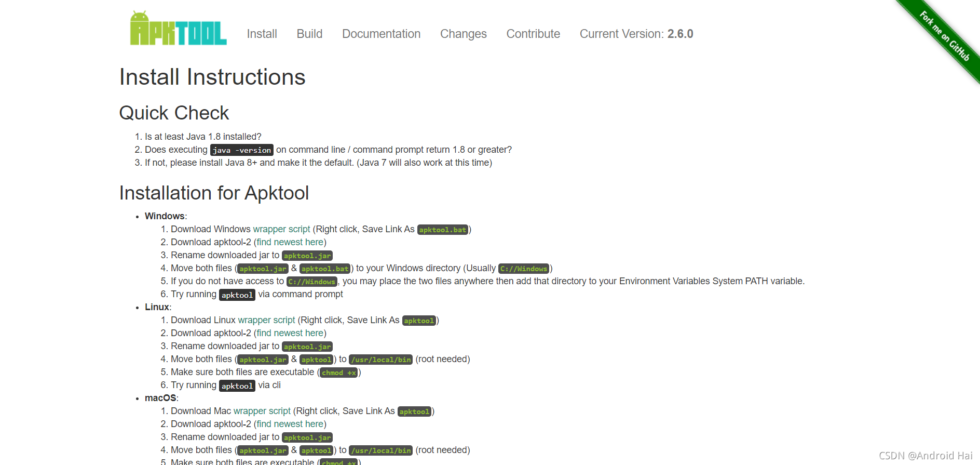
Task: Click 'apktool.jar' code in Windows step 4
Action: 263,269
